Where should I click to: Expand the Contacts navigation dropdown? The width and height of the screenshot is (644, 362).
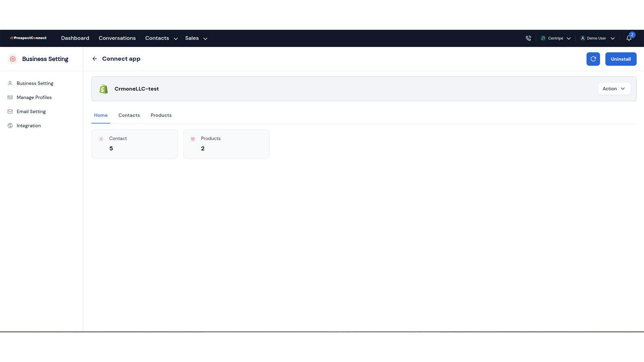tap(175, 38)
